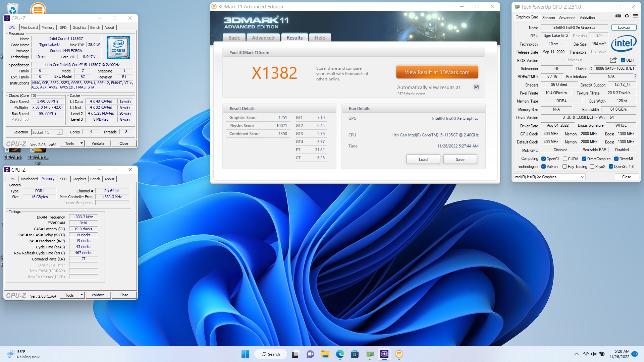Open the Socket #1 selection dropdown
The width and height of the screenshot is (644, 362).
(47, 132)
